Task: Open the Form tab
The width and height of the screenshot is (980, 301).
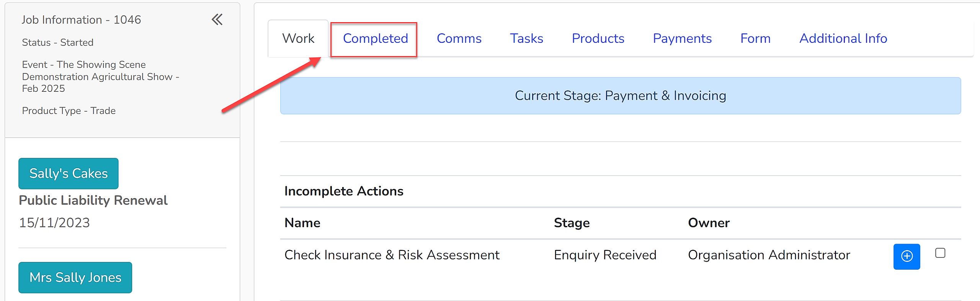Action: coord(755,38)
